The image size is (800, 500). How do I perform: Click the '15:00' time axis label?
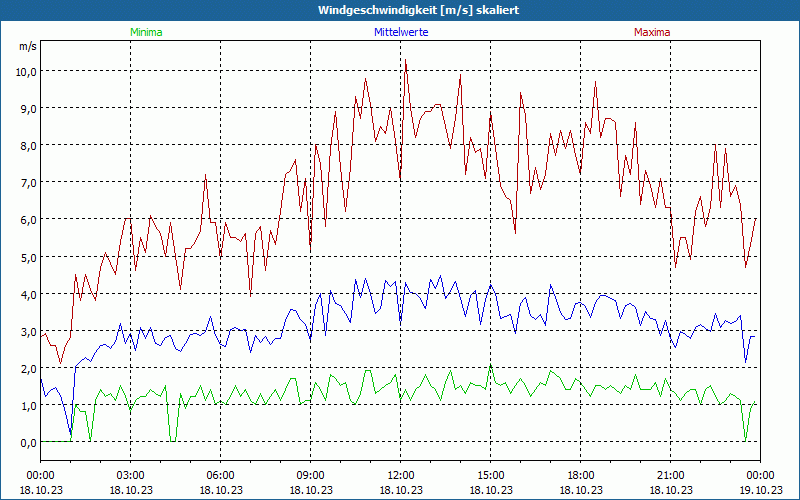(x=490, y=476)
